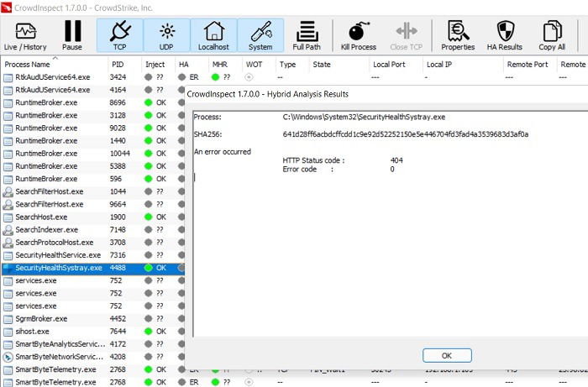Click RuntimeBroker.exe 3128 window icon
588x387 pixels.
click(x=8, y=116)
